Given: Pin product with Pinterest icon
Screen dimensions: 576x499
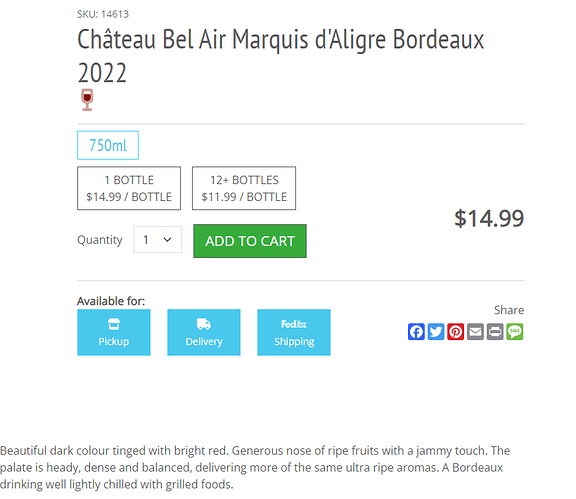Looking at the screenshot, I should coord(456,332).
